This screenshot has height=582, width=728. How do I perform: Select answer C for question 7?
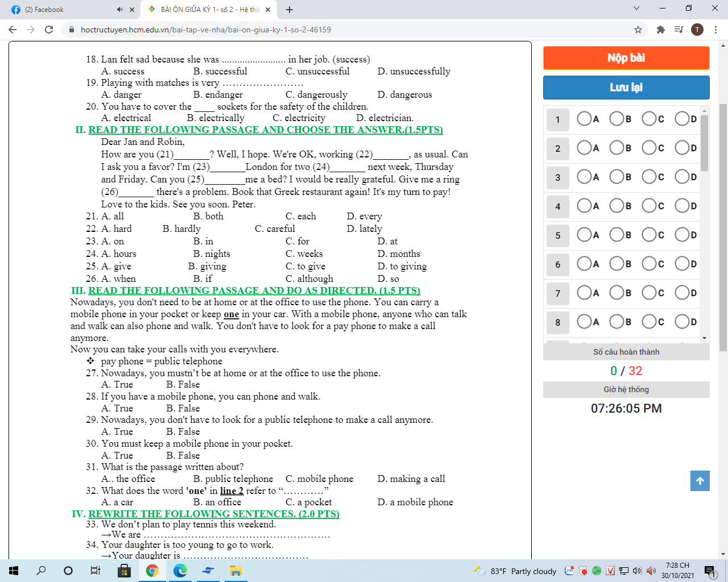(649, 292)
